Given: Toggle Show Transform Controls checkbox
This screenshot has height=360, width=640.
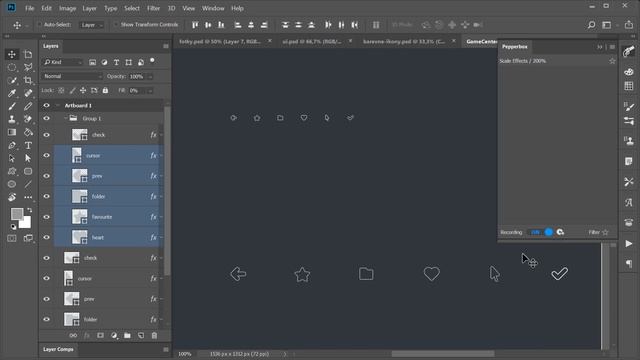Looking at the screenshot, I should tap(116, 24).
